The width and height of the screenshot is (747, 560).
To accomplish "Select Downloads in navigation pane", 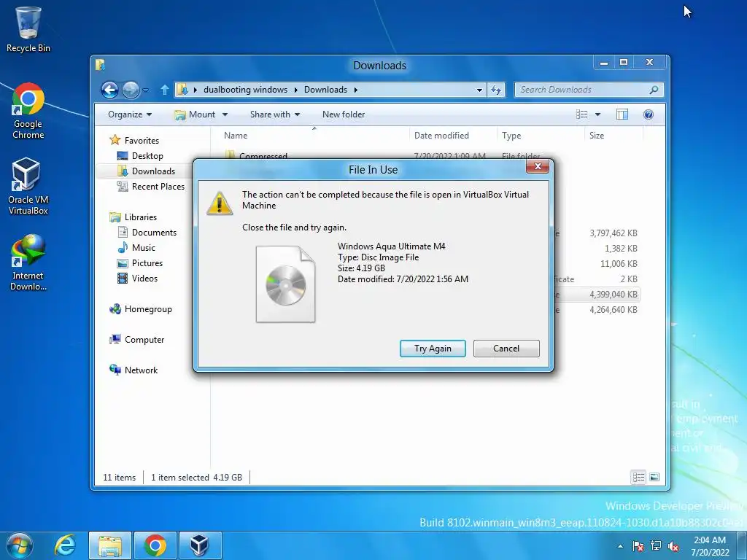I will [153, 171].
